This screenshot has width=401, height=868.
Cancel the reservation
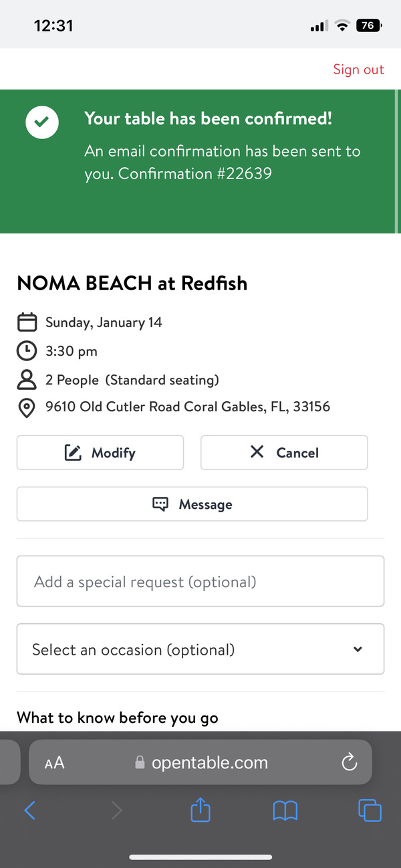(x=284, y=453)
